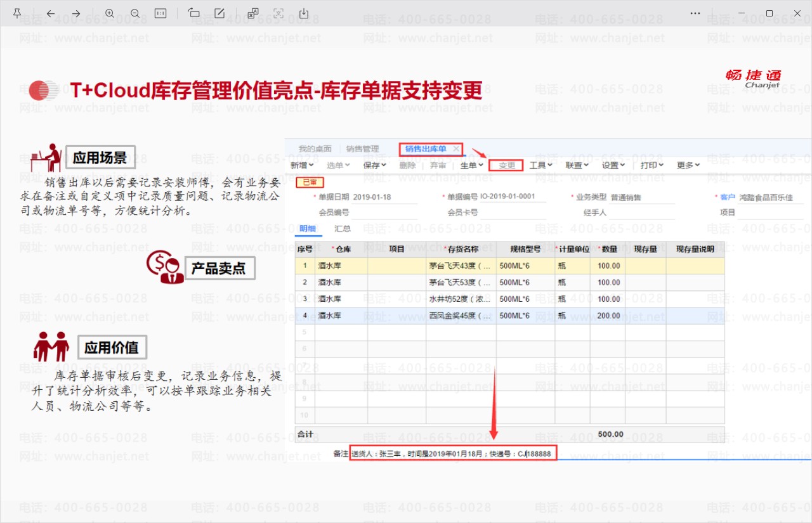Zoom out of the image
This screenshot has width=812, height=523.
pos(135,13)
